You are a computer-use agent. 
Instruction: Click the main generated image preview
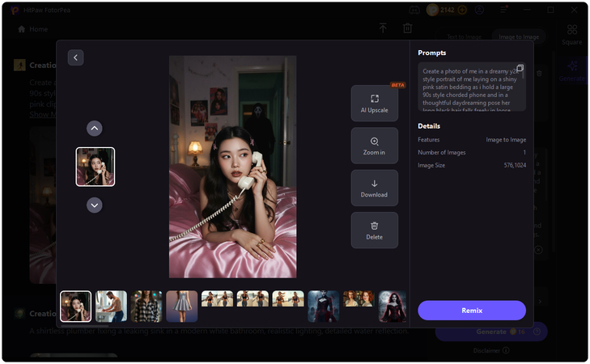pyautogui.click(x=232, y=167)
